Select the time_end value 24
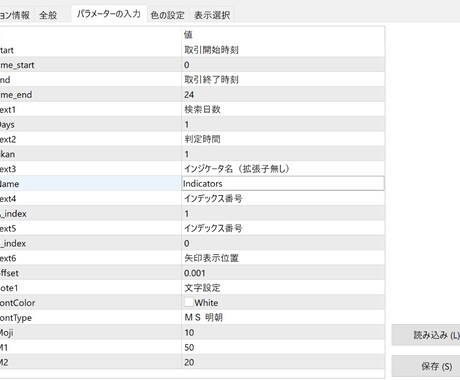 pos(283,94)
